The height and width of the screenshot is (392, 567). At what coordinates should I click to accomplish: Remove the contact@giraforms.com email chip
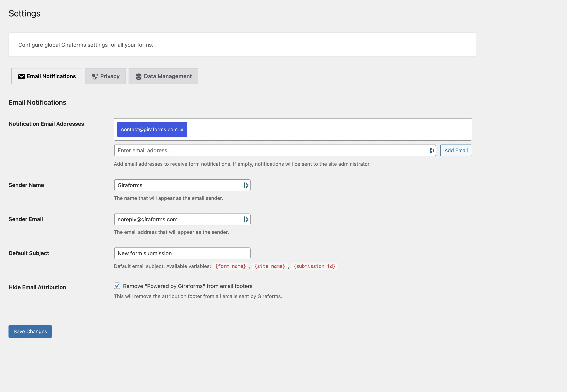point(182,129)
